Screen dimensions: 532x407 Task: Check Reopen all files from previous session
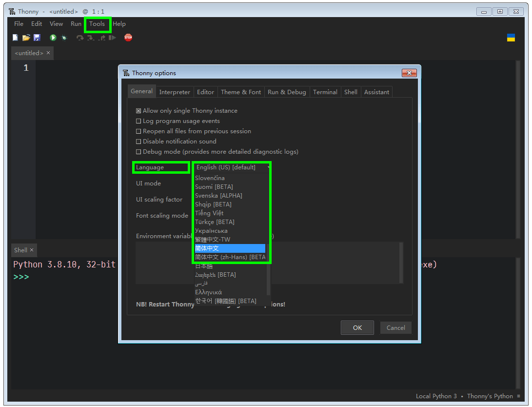pos(138,131)
